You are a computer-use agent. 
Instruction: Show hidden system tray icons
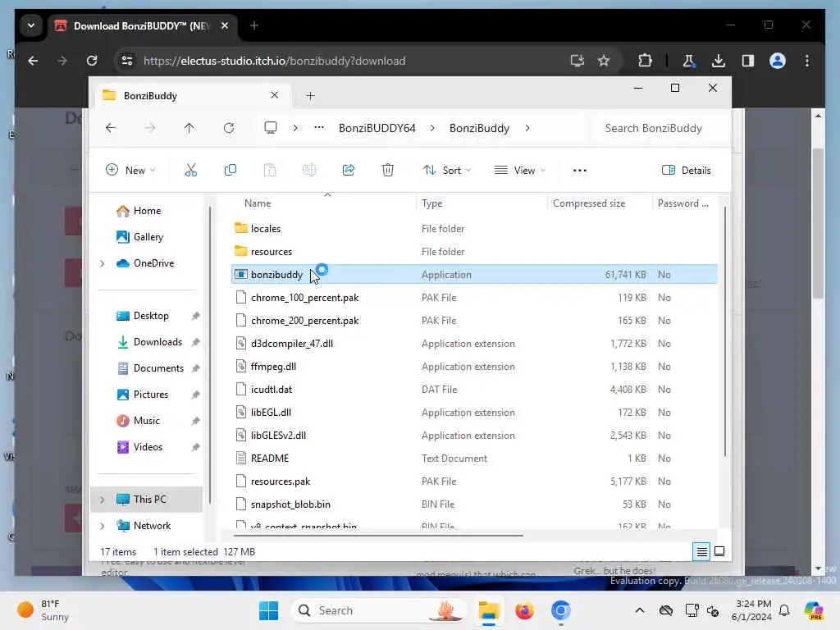pos(640,610)
